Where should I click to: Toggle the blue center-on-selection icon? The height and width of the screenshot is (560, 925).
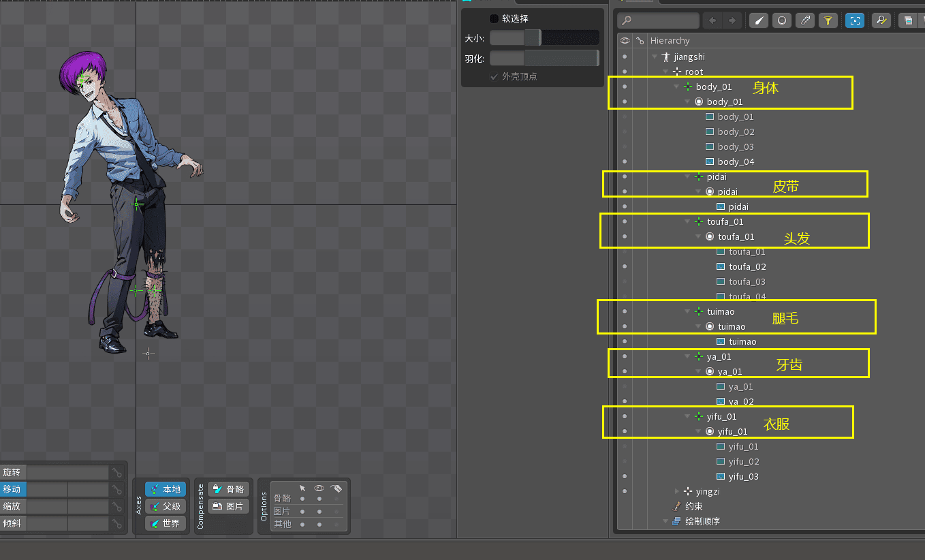pos(855,20)
